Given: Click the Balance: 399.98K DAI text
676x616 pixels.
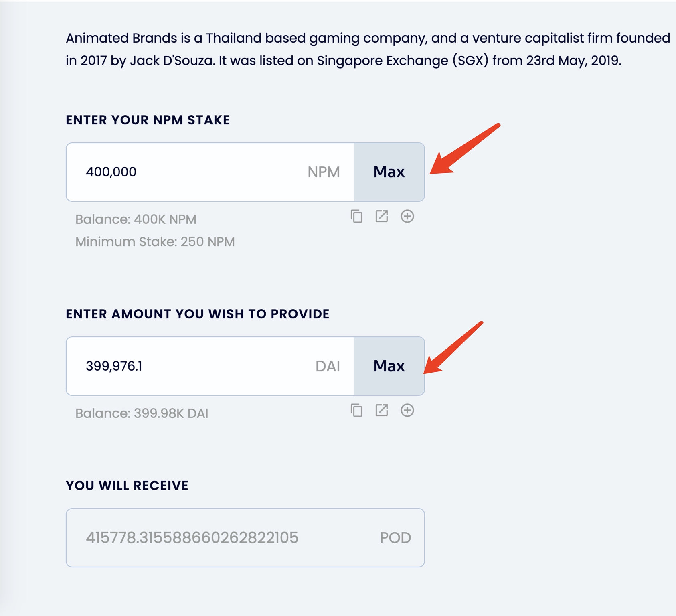Looking at the screenshot, I should click(142, 413).
